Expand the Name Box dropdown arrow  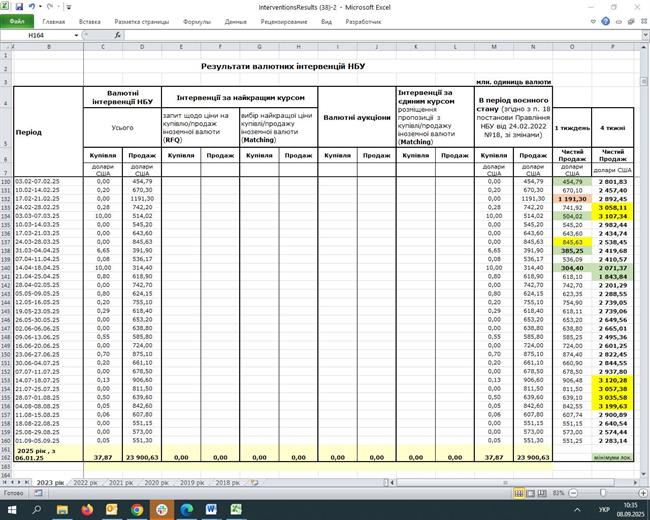(76, 35)
